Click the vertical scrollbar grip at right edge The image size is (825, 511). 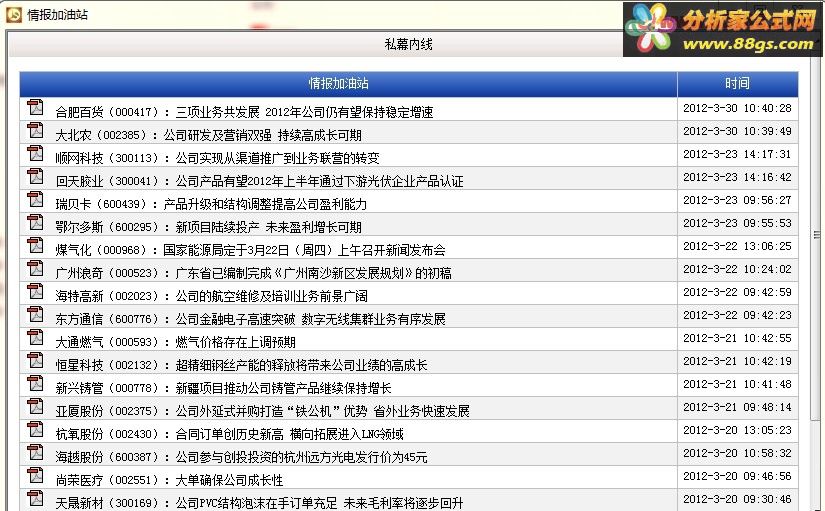click(x=816, y=235)
